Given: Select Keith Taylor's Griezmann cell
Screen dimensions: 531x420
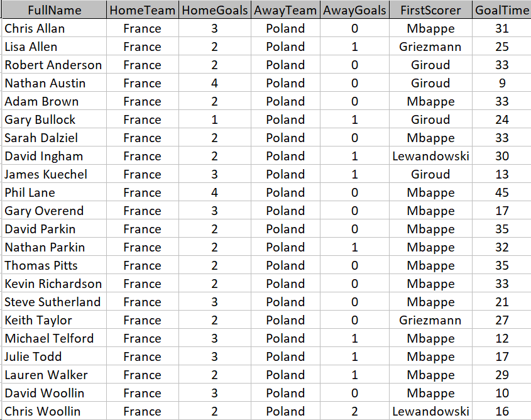Looking at the screenshot, I should (x=430, y=320).
